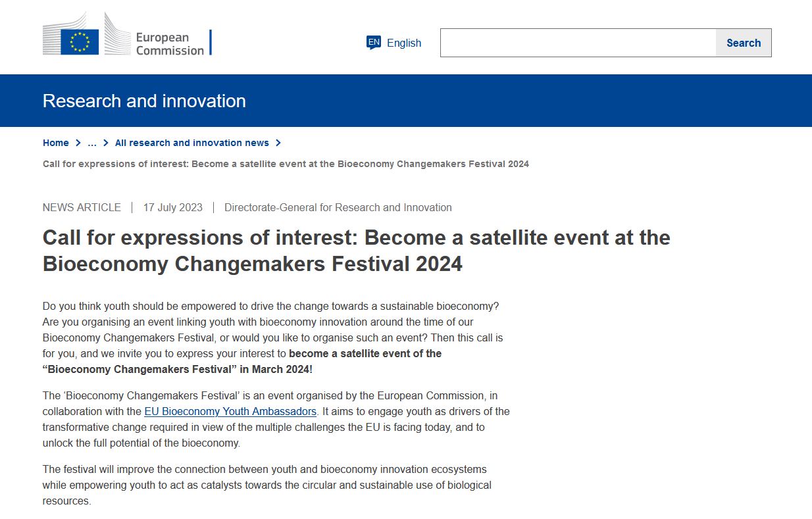Click the blue banner area
The image size is (812, 519).
(526, 101)
